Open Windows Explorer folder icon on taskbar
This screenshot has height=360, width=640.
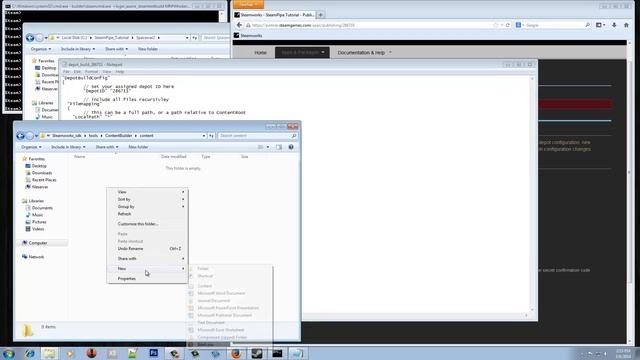[x=50, y=353]
